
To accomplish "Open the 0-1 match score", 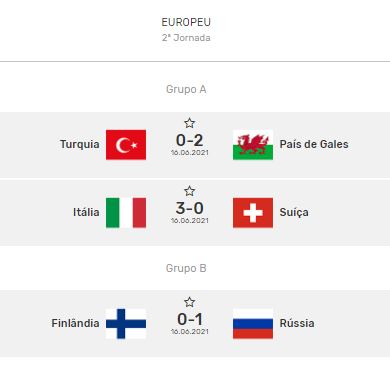I will (x=189, y=319).
